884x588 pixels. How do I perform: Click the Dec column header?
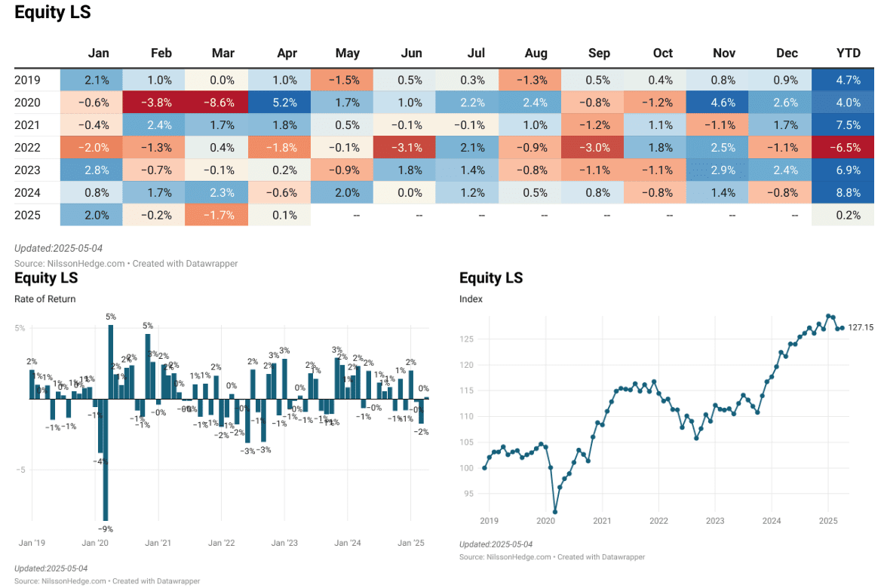point(787,54)
